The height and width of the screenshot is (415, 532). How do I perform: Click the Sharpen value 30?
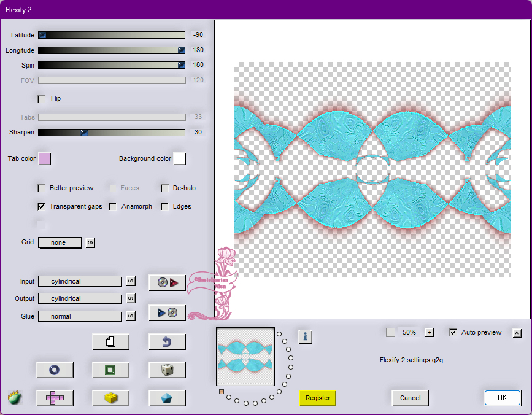pos(198,132)
